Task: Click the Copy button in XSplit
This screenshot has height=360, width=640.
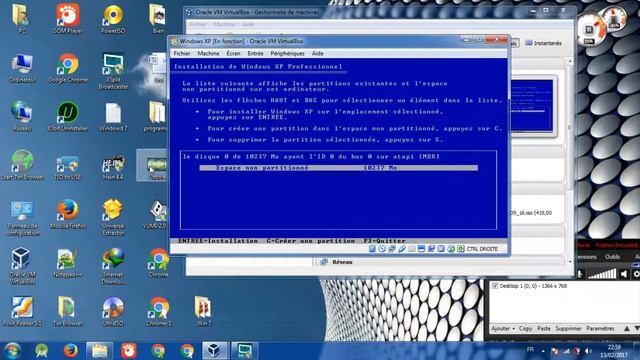Action: coord(525,329)
